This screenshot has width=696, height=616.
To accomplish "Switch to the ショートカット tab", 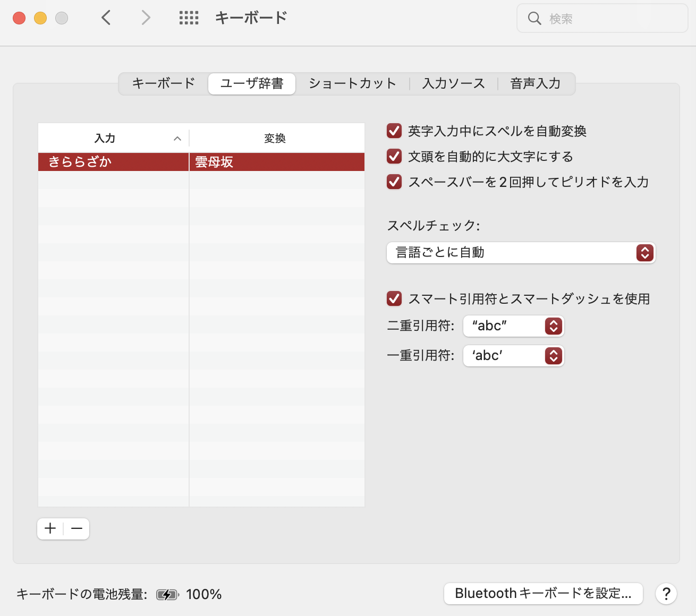I will 352,83.
